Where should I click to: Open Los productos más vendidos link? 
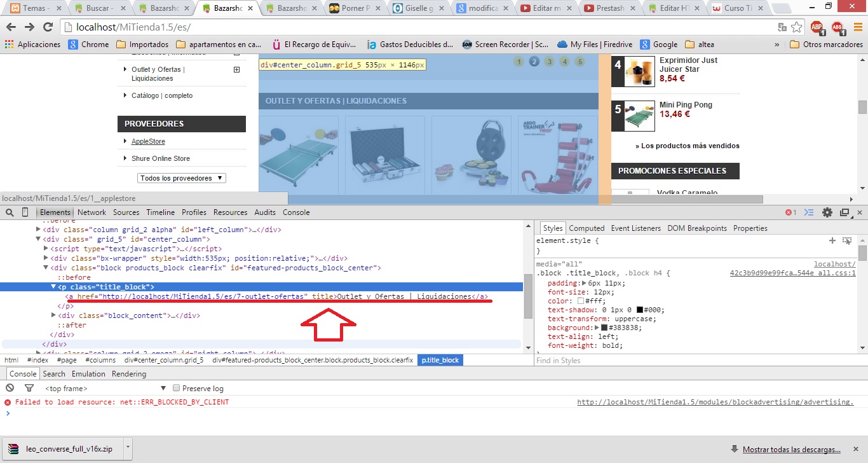[x=688, y=146]
